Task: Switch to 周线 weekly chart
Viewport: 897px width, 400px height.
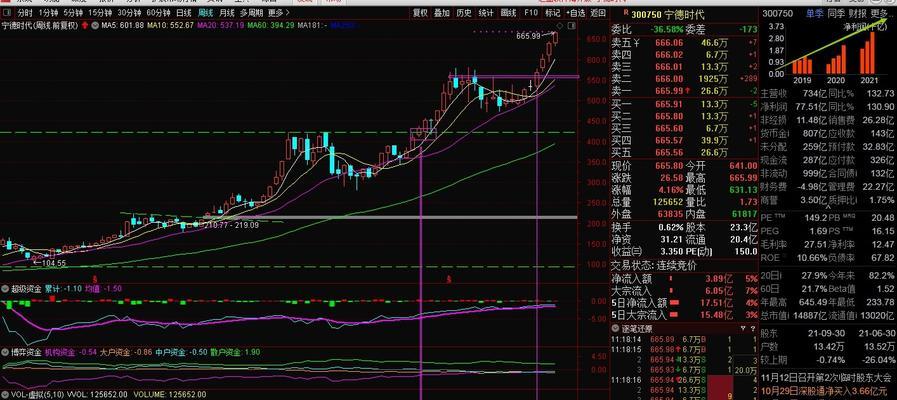Action: pos(205,13)
